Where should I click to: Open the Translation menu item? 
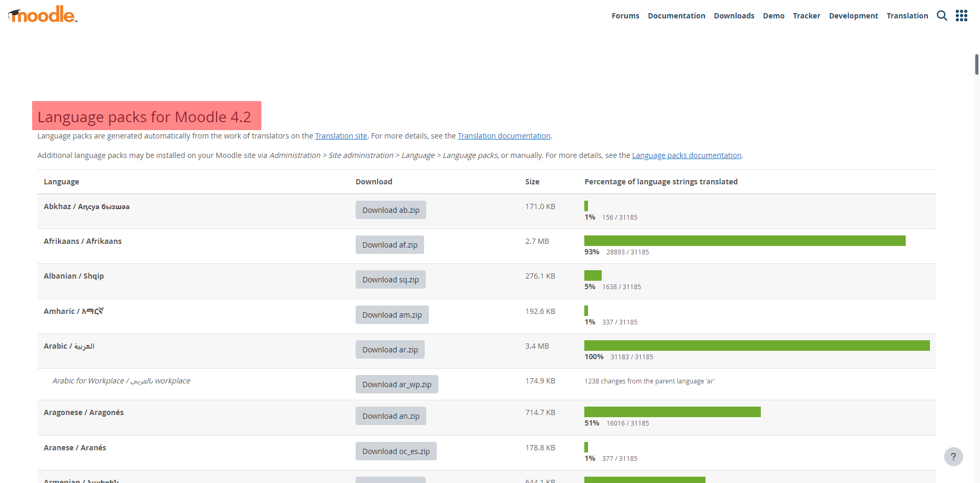tap(907, 16)
